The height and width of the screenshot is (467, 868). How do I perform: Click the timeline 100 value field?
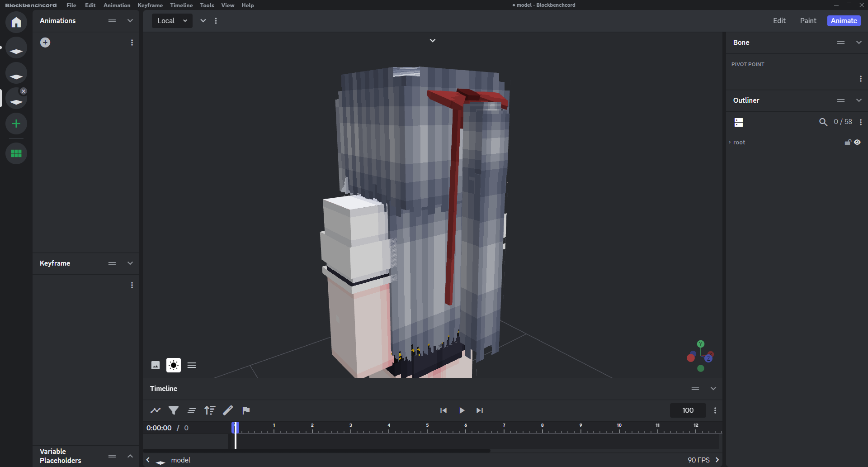point(688,410)
